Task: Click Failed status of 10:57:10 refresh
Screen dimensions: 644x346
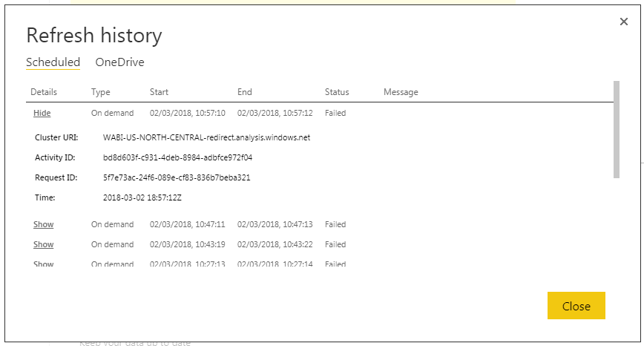Action: (x=335, y=113)
